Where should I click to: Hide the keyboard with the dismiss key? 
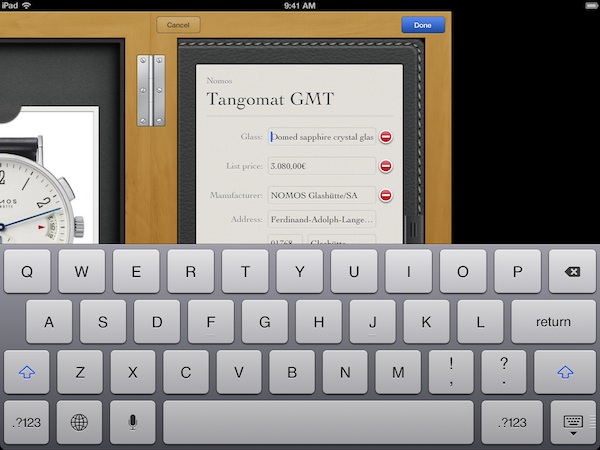(573, 422)
